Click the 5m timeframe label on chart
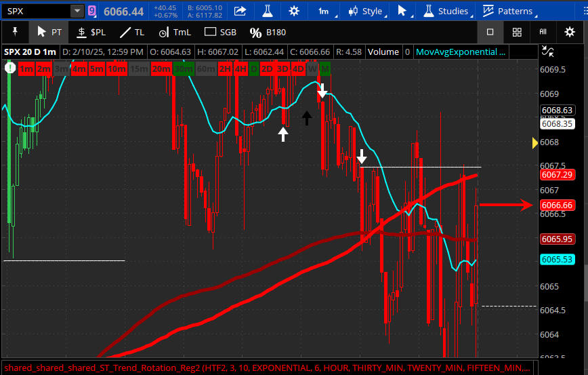 96,68
